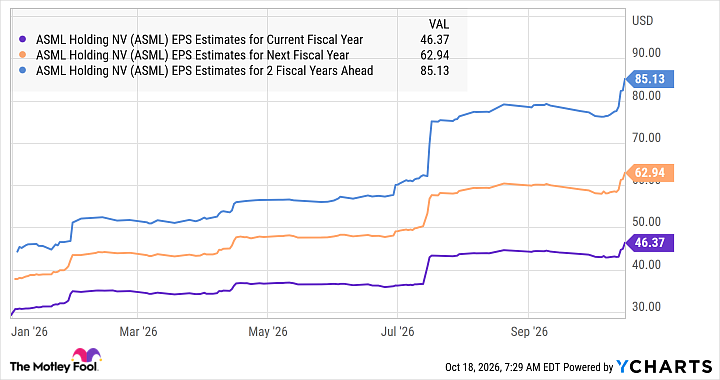Click the Sep '26 x-axis label
The image size is (720, 380).
529,331
